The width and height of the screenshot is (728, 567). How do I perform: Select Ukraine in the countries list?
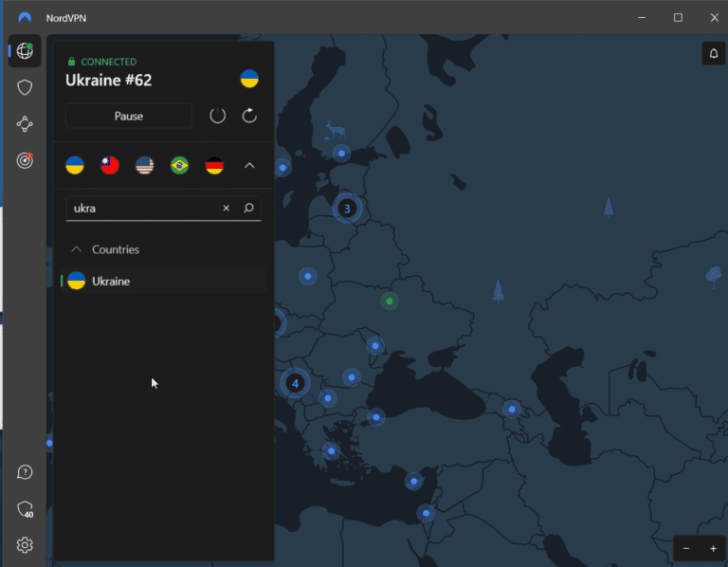111,281
